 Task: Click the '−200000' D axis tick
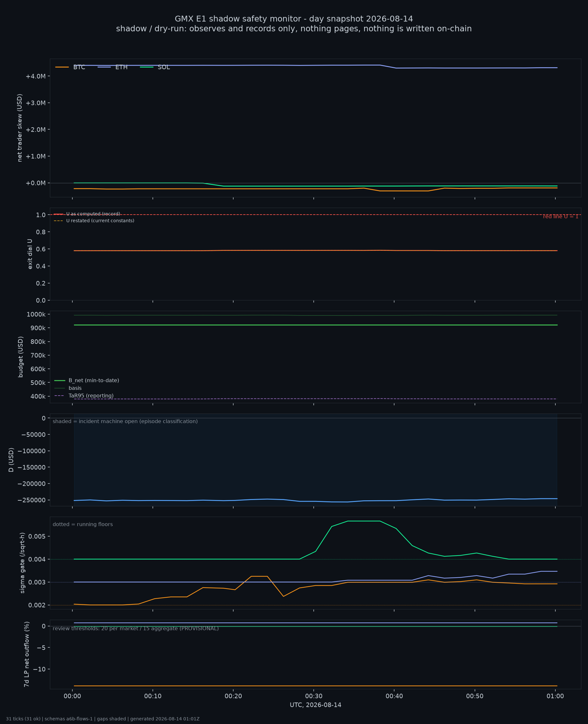pos(32,484)
